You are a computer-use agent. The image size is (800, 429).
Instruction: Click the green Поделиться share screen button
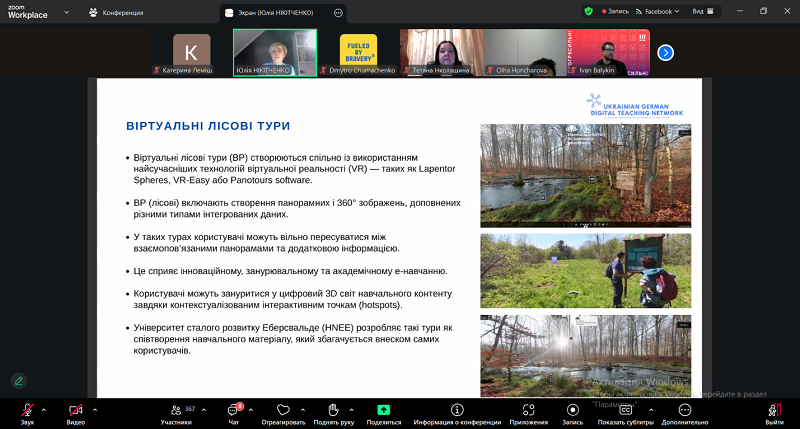point(383,411)
